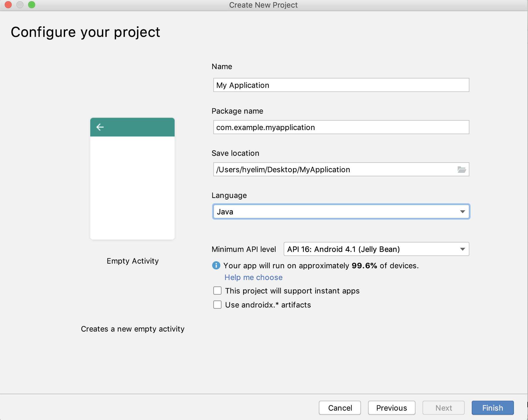Viewport: 528px width, 420px height.
Task: Focus the Package name field
Action: 341,127
